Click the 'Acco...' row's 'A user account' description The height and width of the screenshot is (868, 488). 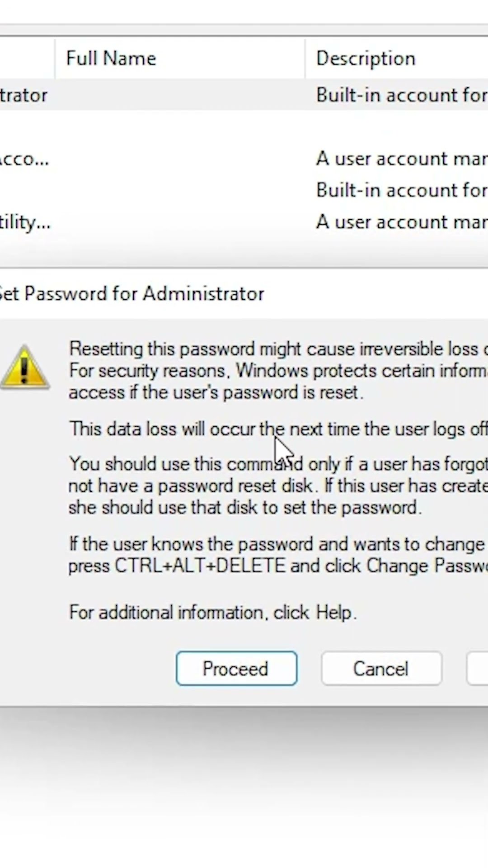(401, 159)
